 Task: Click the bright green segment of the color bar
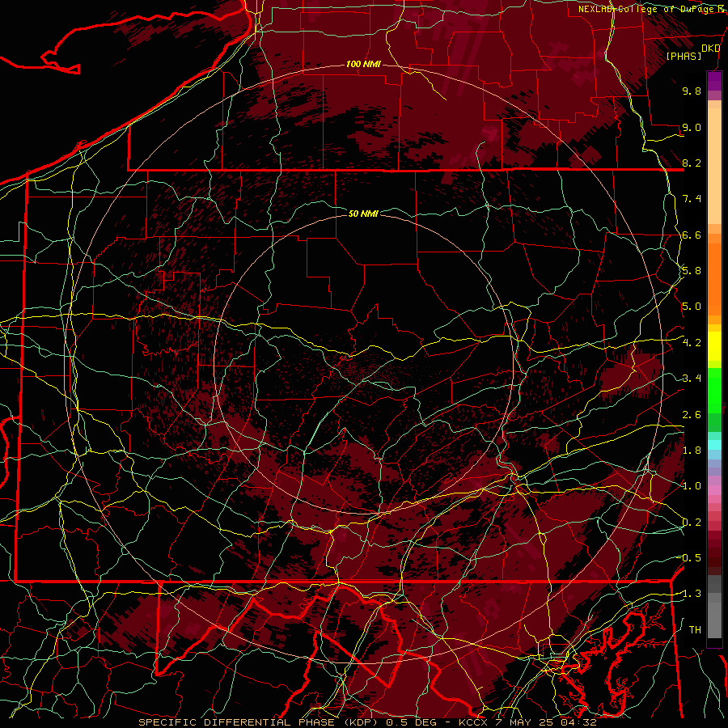pos(714,389)
